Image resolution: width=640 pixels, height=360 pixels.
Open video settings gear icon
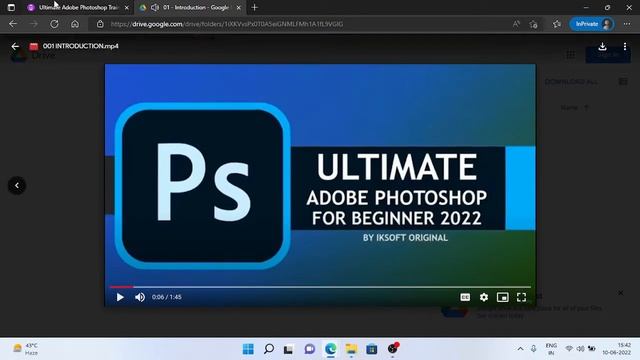coord(484,297)
